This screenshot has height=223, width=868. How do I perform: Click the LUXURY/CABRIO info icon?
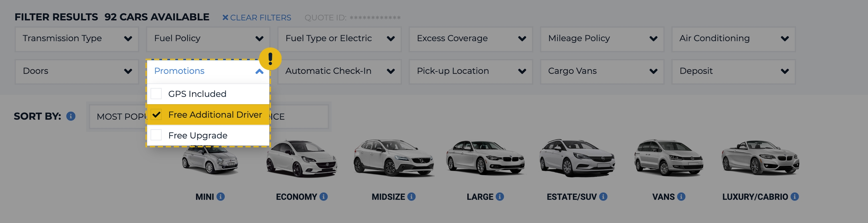(795, 196)
